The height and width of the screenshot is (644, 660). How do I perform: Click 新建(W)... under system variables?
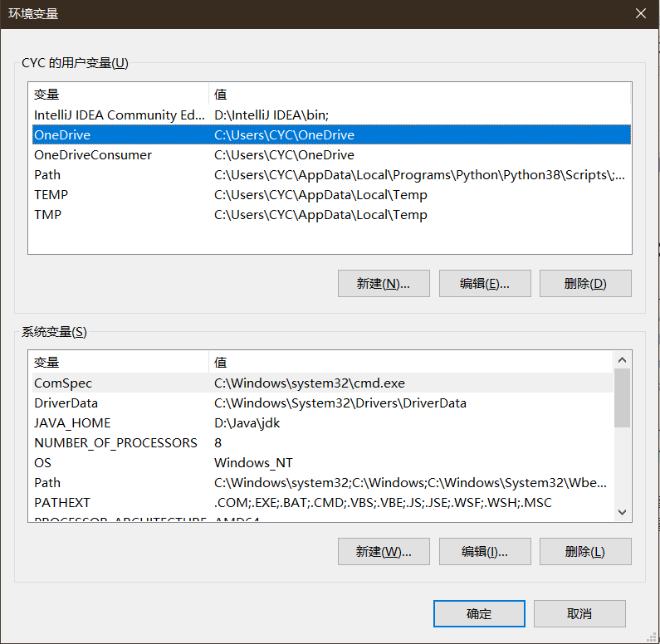(384, 551)
